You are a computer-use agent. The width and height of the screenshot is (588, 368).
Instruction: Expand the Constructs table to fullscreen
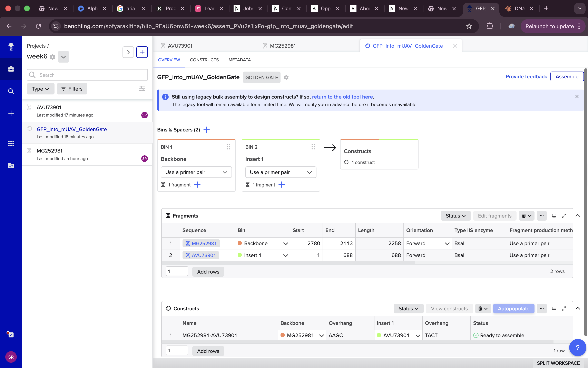coord(564,308)
